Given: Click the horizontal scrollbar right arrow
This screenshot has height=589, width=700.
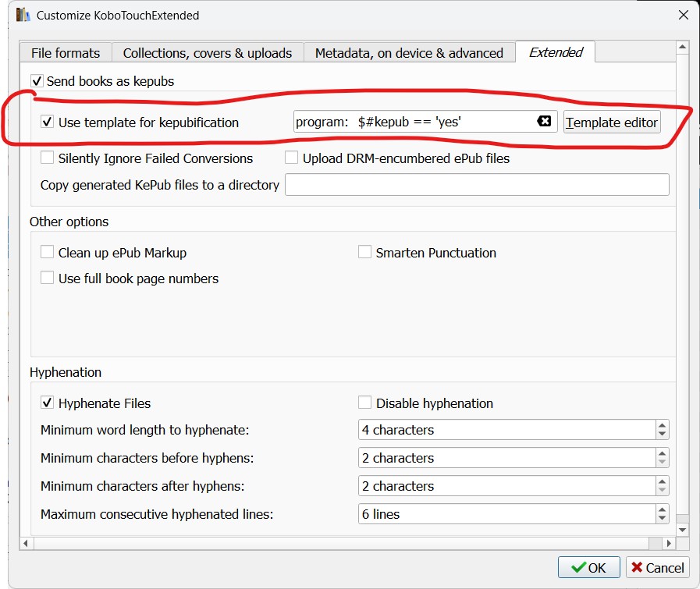Looking at the screenshot, I should pos(668,543).
